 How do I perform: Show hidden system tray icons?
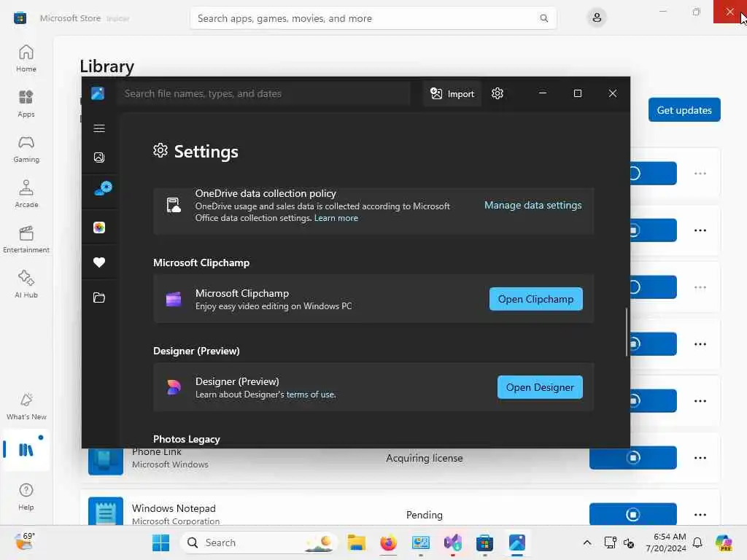[x=587, y=542]
